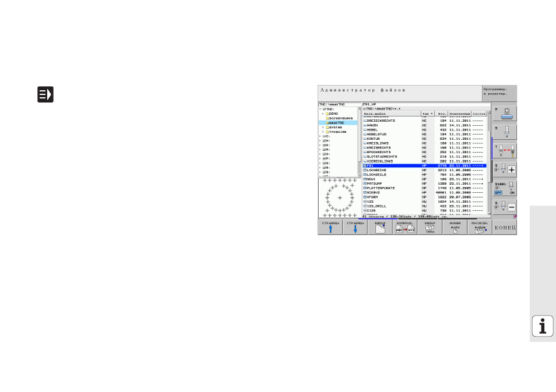Click the point pattern preview thumbnail
Image resolution: width=556 pixels, height=392 pixels.
[340, 198]
